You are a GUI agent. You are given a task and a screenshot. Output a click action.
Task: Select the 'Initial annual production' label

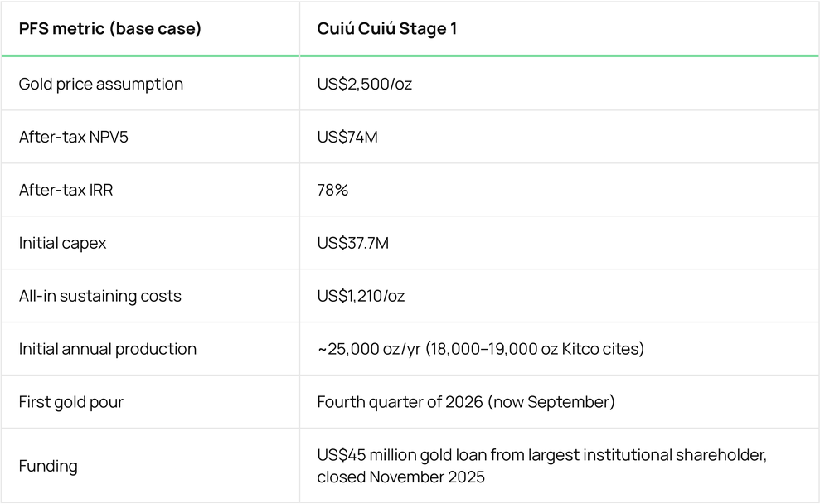(x=108, y=349)
